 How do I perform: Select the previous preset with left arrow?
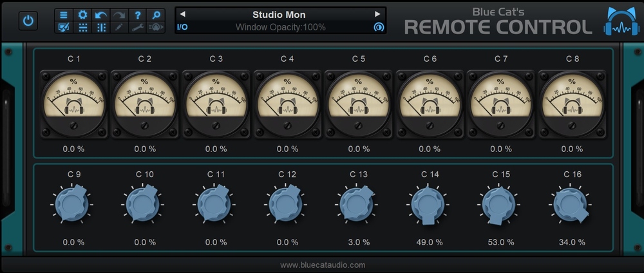click(182, 14)
